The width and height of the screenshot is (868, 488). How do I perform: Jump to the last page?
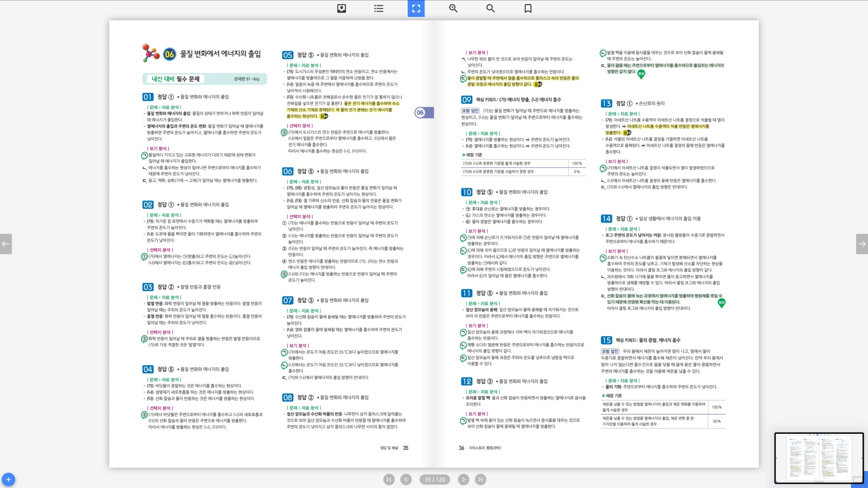[481, 479]
